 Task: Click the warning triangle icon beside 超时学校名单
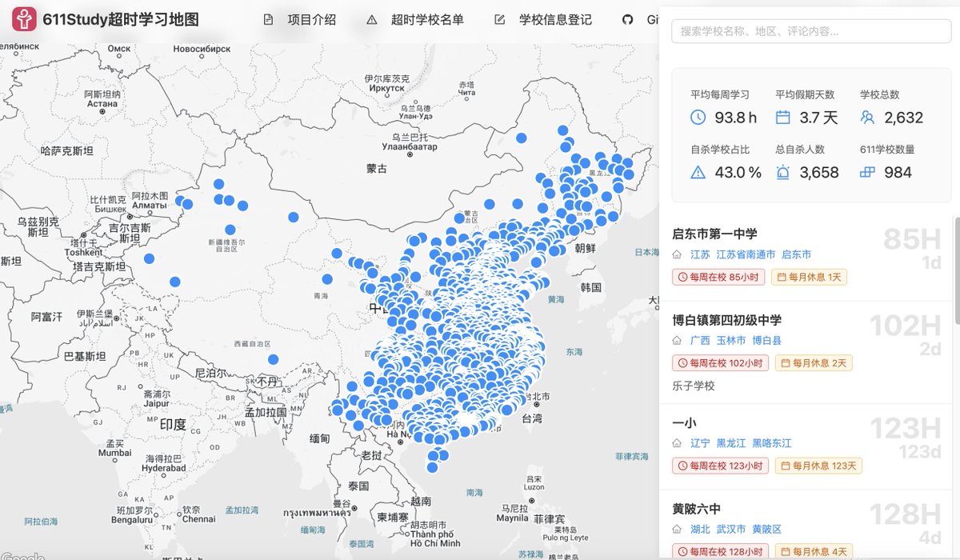pos(371,20)
